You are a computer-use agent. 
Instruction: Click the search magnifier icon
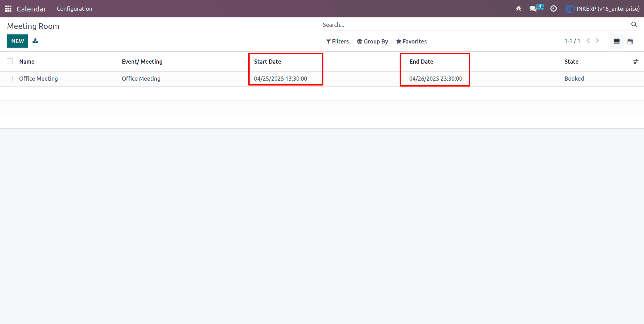tap(634, 24)
